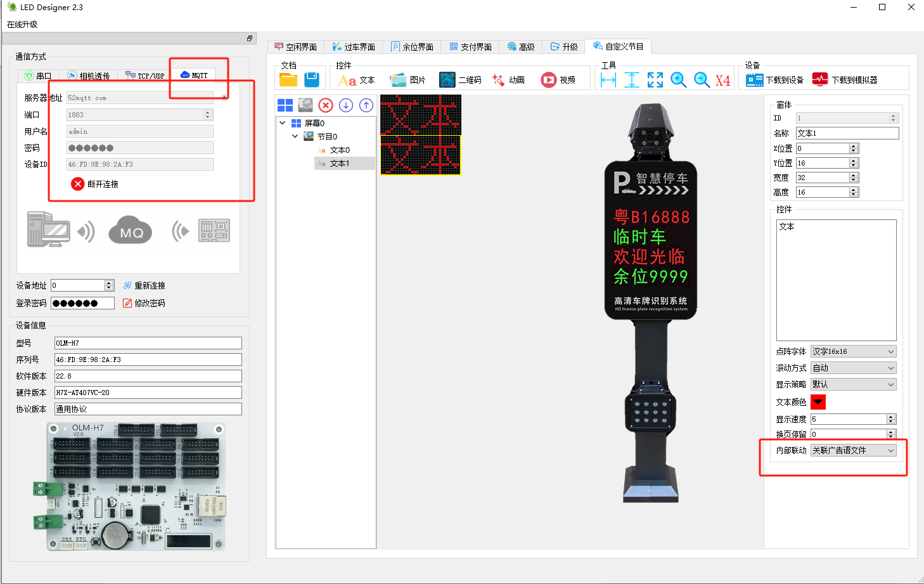Click 断开连接 disconnect button
Viewport: 924px width, 584px height.
95,184
